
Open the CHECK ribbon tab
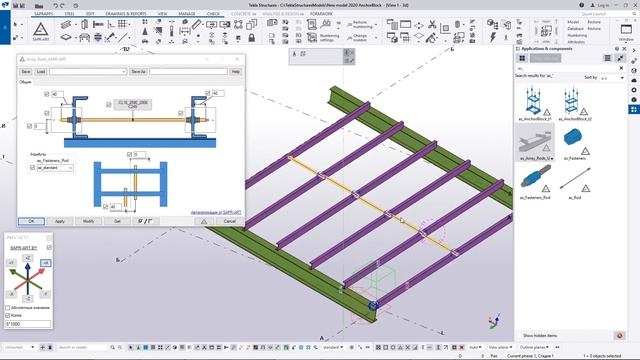point(213,14)
